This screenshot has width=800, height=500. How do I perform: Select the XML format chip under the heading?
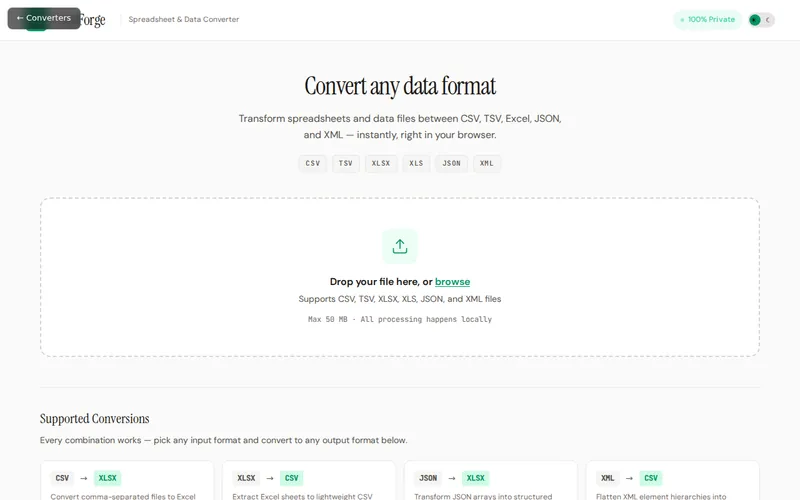(487, 164)
